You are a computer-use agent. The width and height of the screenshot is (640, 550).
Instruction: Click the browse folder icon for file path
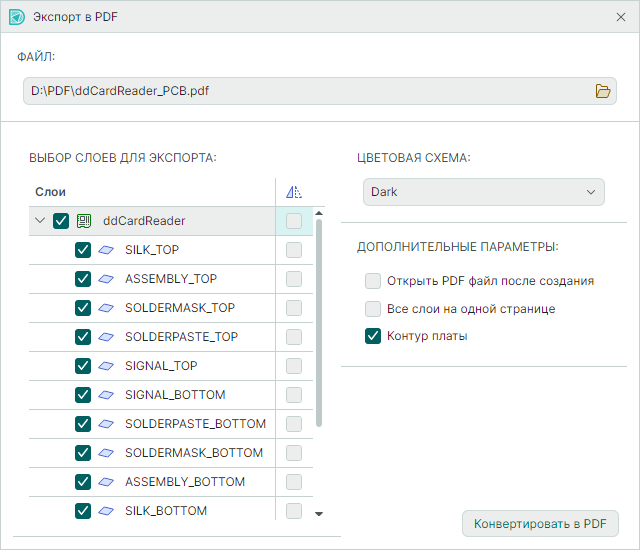click(602, 91)
